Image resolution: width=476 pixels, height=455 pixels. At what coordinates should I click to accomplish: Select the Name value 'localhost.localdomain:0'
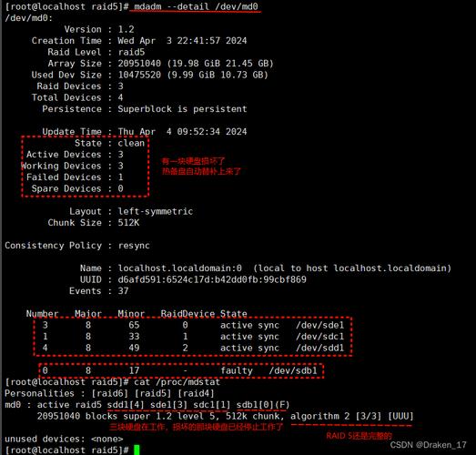[x=179, y=268]
